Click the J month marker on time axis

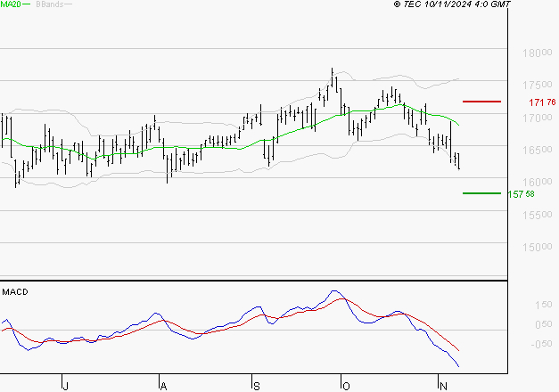[65, 386]
